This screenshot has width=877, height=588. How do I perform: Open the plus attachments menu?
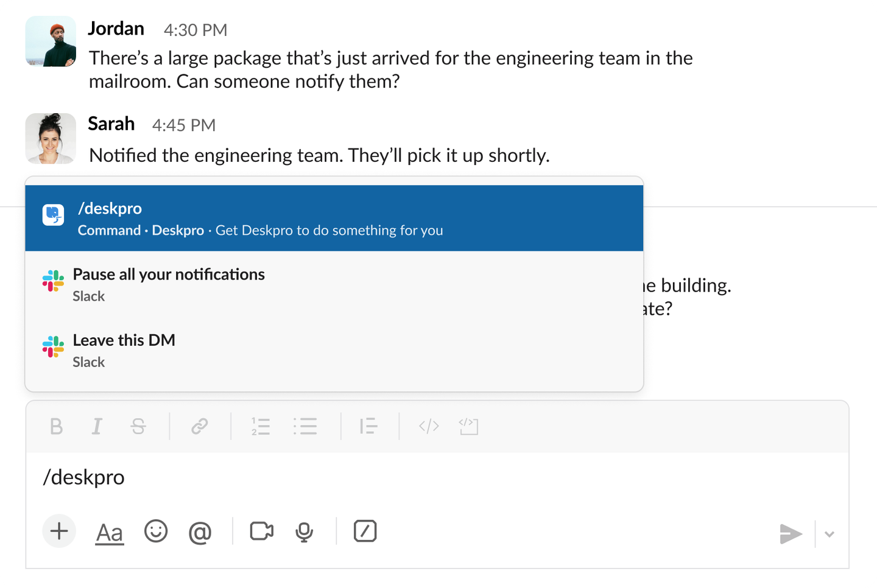pos(59,531)
